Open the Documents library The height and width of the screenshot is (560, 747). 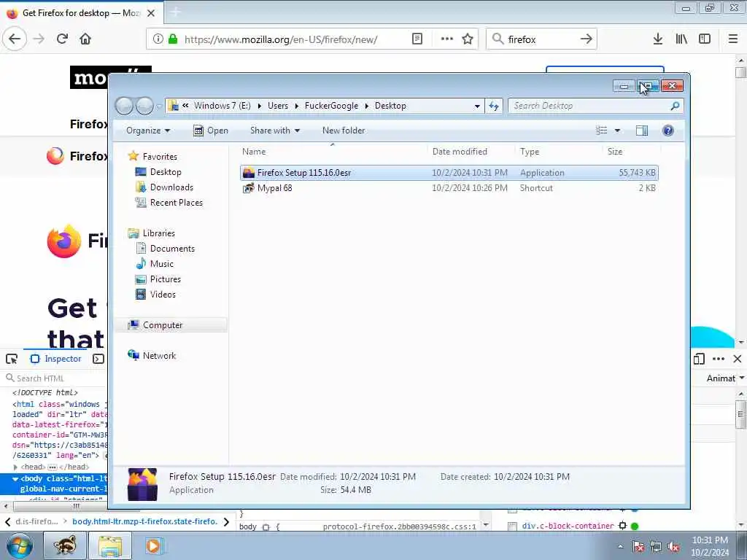(166, 249)
